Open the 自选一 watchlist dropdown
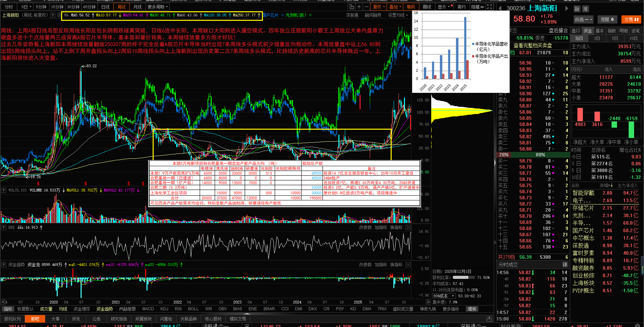The height and width of the screenshot is (327, 644). 583,19
